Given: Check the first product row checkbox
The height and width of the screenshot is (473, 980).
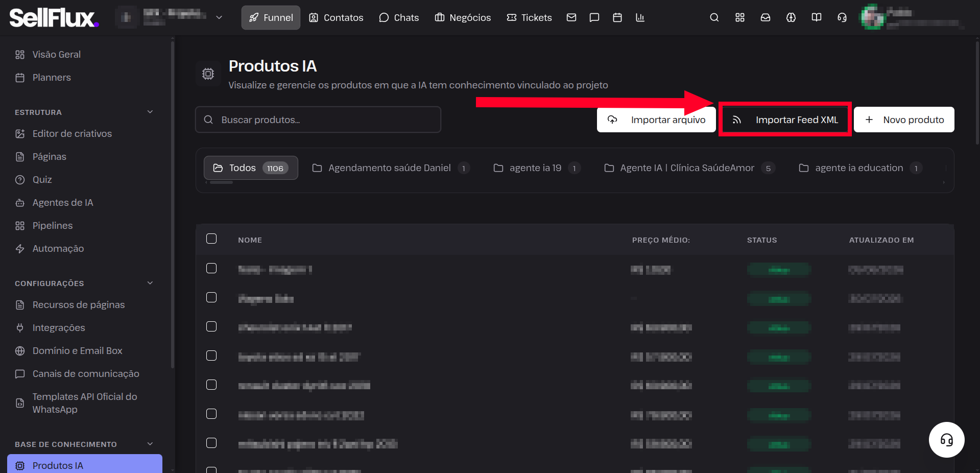Looking at the screenshot, I should coord(211,268).
